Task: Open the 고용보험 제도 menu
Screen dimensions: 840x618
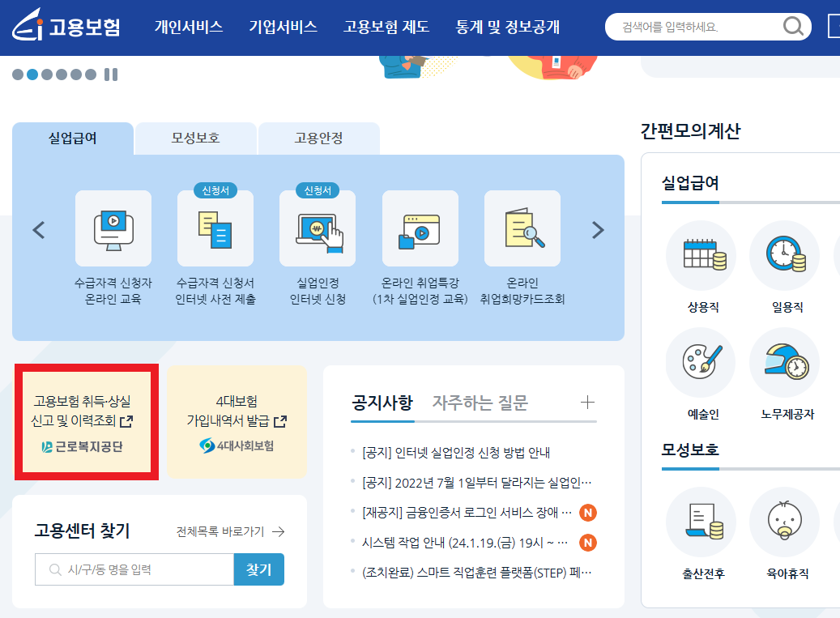Action: tap(386, 27)
